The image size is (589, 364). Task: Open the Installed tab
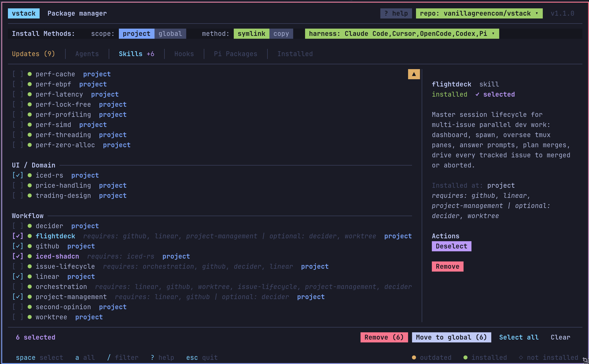pyautogui.click(x=295, y=54)
